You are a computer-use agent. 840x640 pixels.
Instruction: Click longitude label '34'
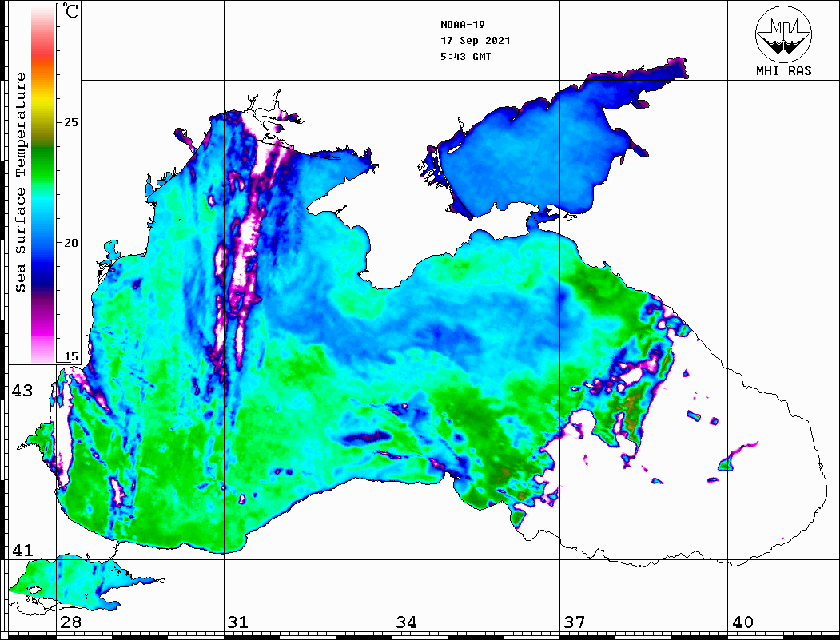(x=406, y=622)
